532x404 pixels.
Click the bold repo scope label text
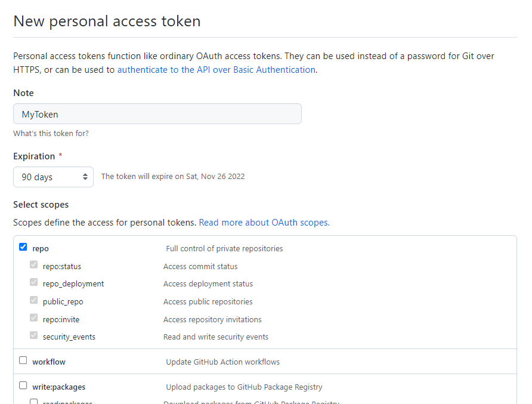41,249
